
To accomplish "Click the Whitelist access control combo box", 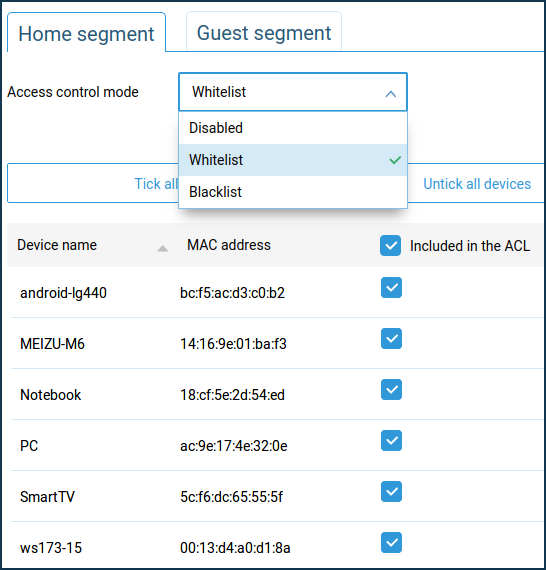I will point(293,92).
